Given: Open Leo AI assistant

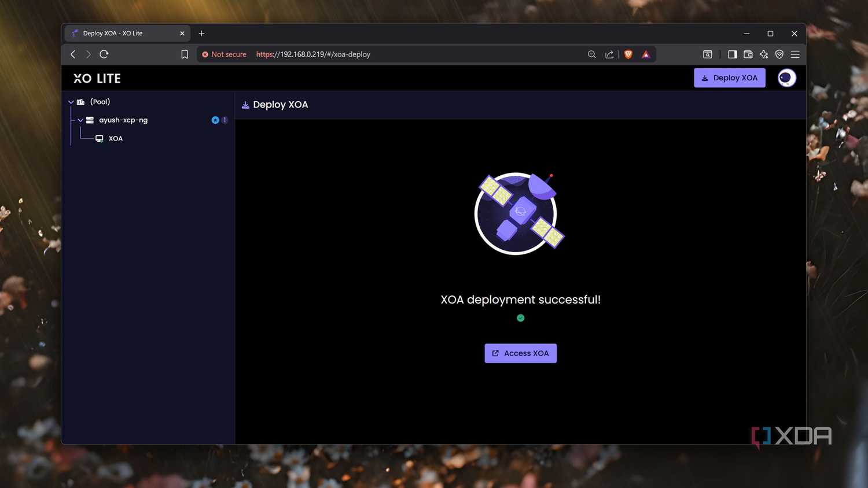Looking at the screenshot, I should [x=764, y=54].
